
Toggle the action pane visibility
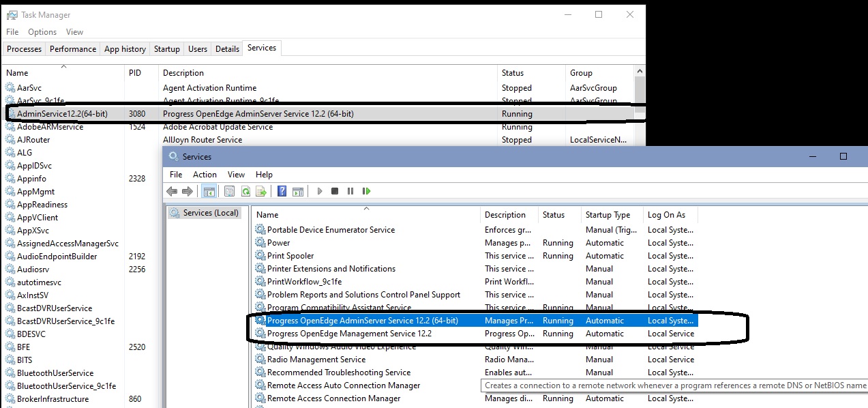(298, 191)
